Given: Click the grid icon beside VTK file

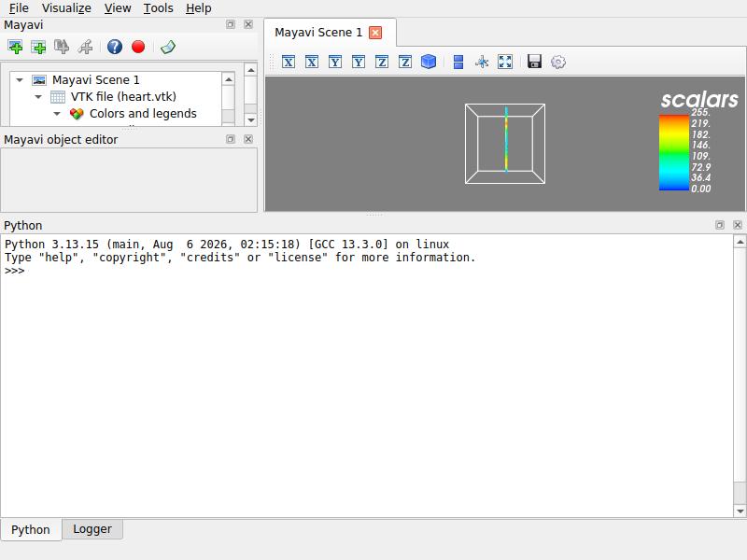Looking at the screenshot, I should click(58, 97).
